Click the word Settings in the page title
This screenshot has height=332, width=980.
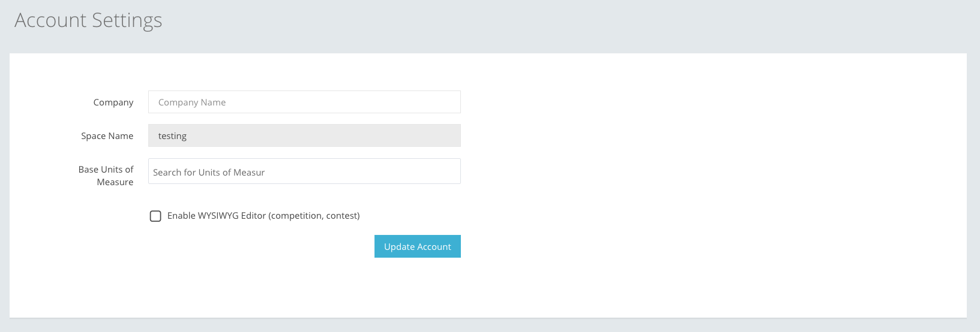tap(127, 20)
